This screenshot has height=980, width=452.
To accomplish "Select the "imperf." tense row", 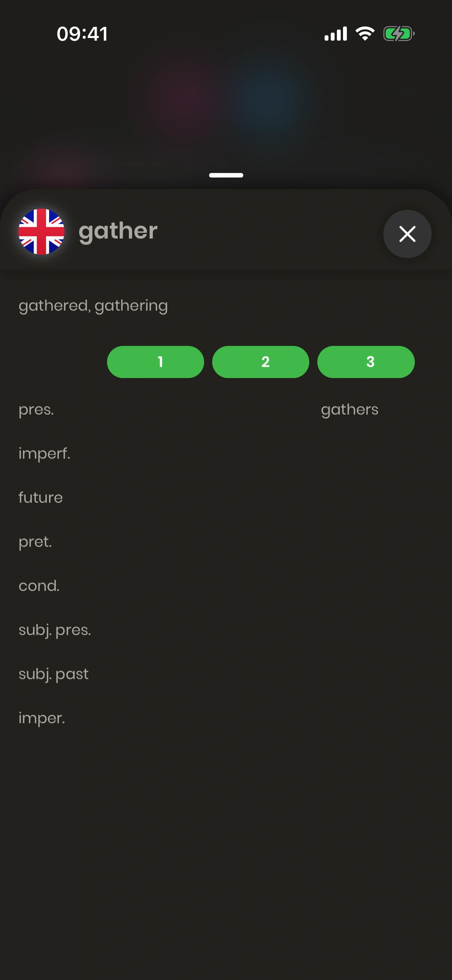I will [x=45, y=454].
